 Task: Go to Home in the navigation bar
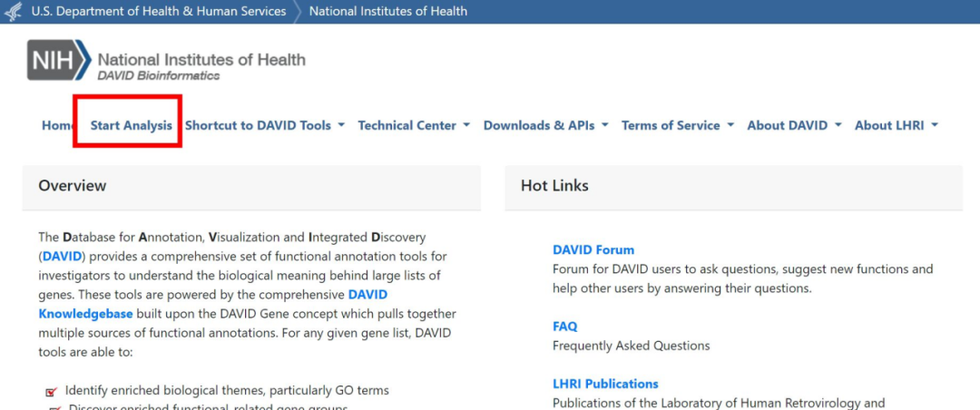[x=57, y=125]
